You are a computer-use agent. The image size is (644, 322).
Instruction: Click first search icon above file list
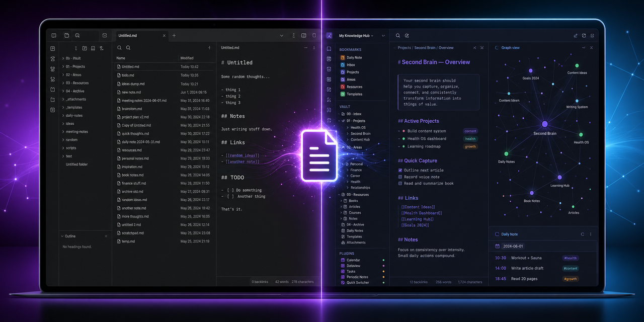[x=120, y=48]
